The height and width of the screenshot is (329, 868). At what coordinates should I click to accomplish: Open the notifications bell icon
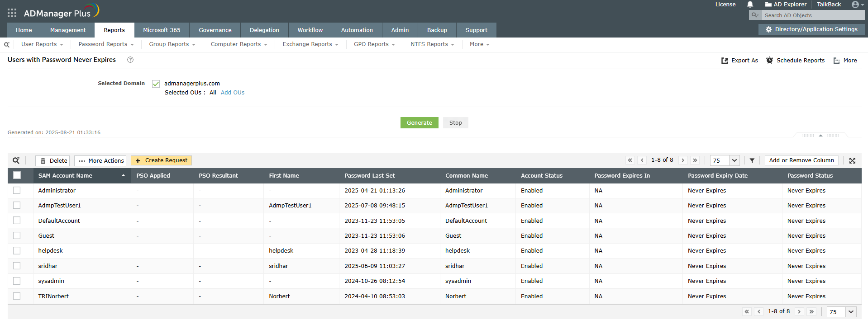click(750, 5)
